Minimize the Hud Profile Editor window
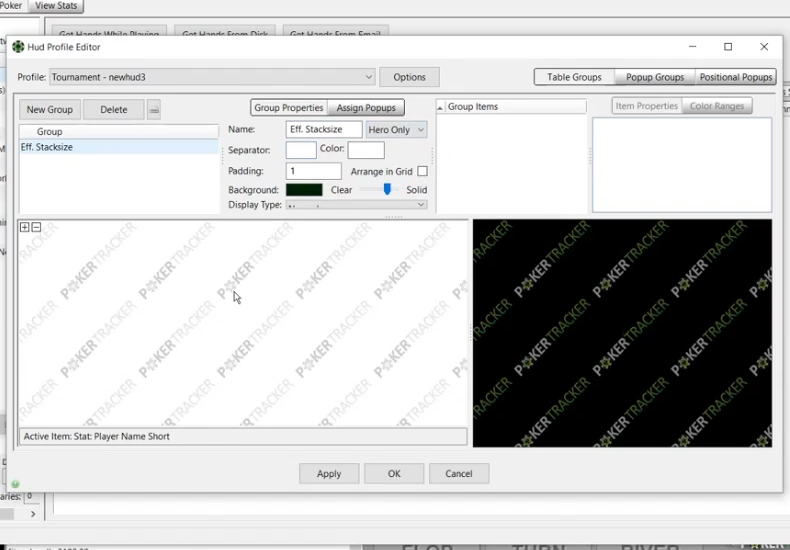Image resolution: width=790 pixels, height=550 pixels. point(692,47)
